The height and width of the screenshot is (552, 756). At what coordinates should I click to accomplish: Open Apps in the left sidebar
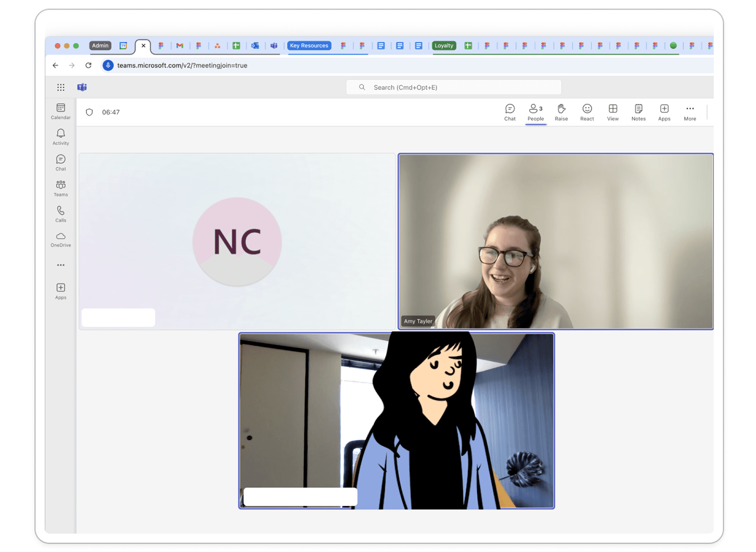pos(61,292)
